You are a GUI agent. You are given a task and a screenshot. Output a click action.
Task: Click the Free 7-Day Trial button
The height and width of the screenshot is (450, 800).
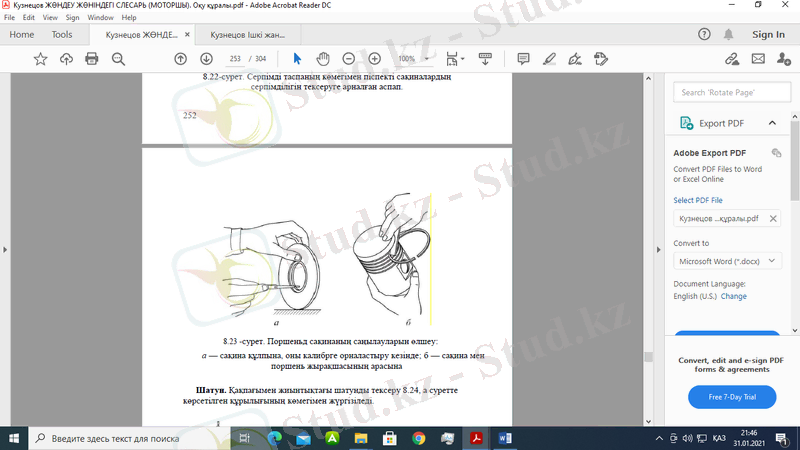click(732, 397)
